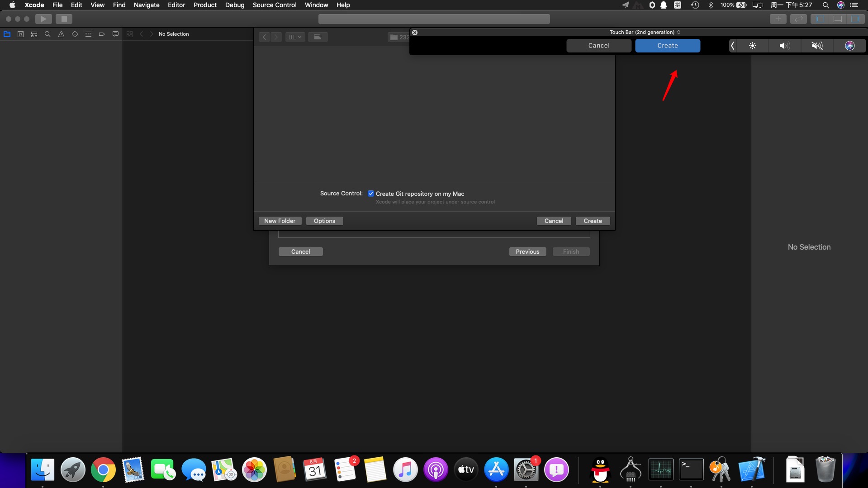Open Terminal from the Dock
Viewport: 868px width, 488px height.
tap(691, 470)
